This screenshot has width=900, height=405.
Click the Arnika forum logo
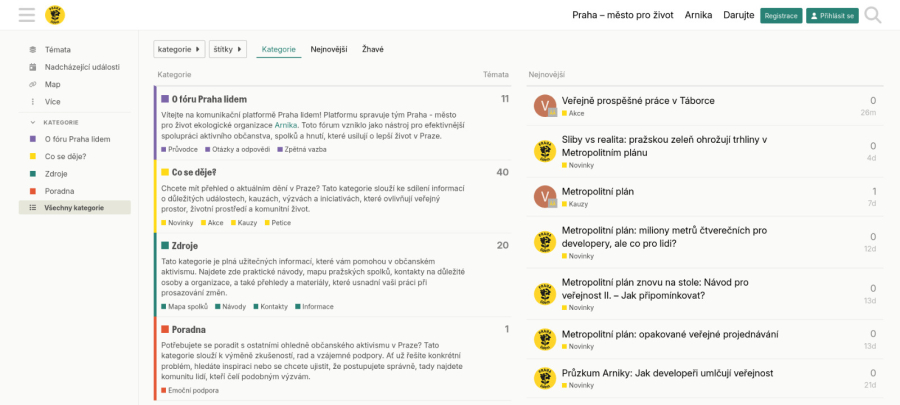point(55,15)
